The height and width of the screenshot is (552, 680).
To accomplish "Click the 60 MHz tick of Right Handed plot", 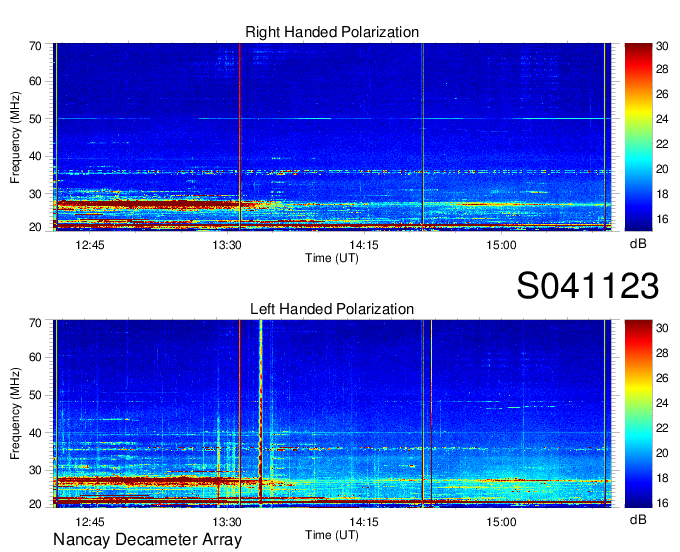I will coord(35,81).
